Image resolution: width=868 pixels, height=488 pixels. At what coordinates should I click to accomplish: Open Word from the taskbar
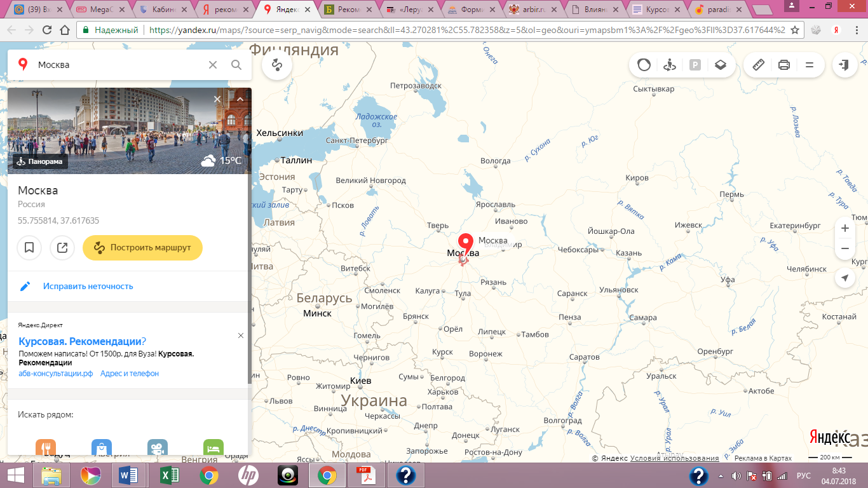click(x=129, y=475)
